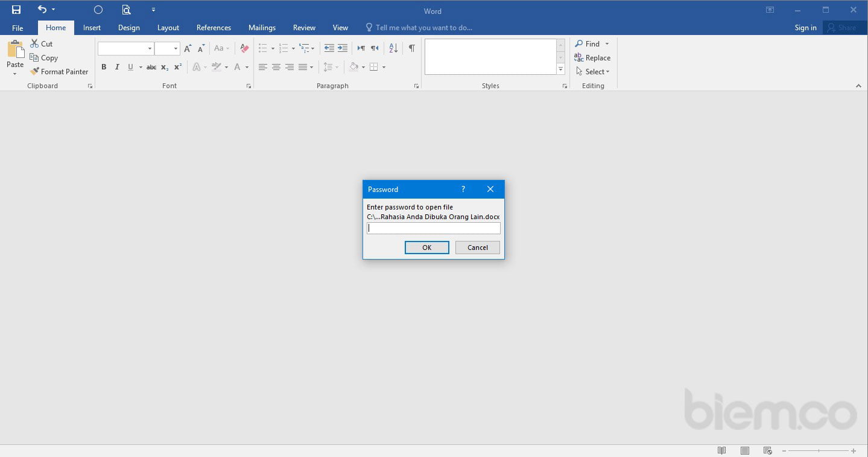Image resolution: width=868 pixels, height=457 pixels.
Task: Click Sign in link
Action: (x=805, y=28)
